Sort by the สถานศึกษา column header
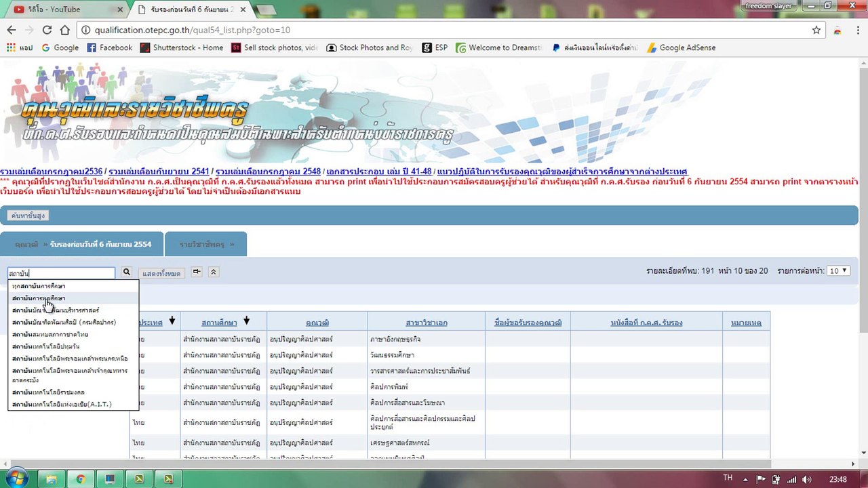This screenshot has width=868, height=488. [x=219, y=323]
